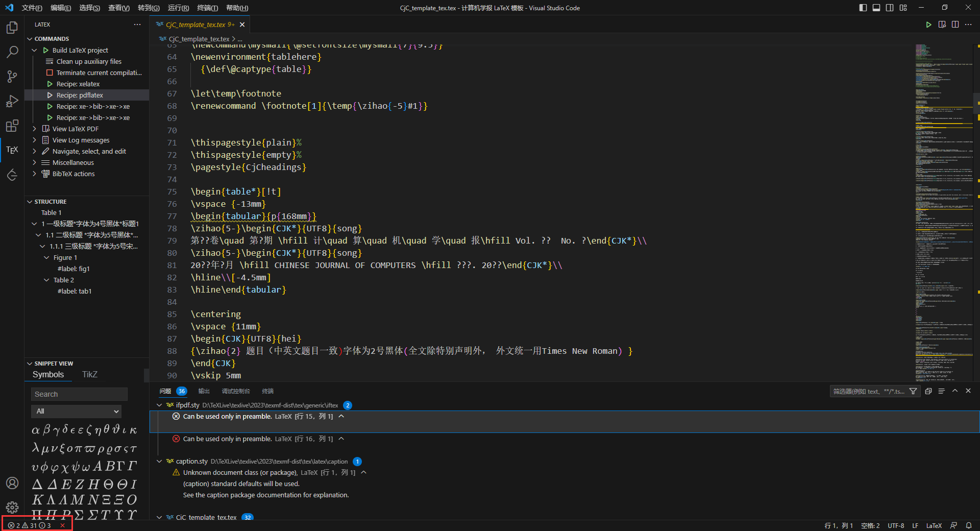This screenshot has height=531, width=980.
Task: Run Recipe: pdflatex
Action: point(79,94)
